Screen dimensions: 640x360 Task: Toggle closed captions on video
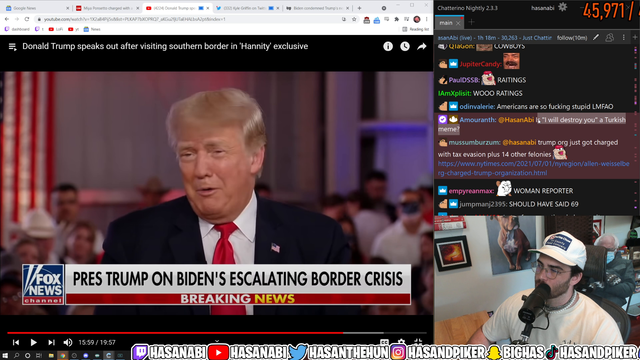tap(384, 342)
